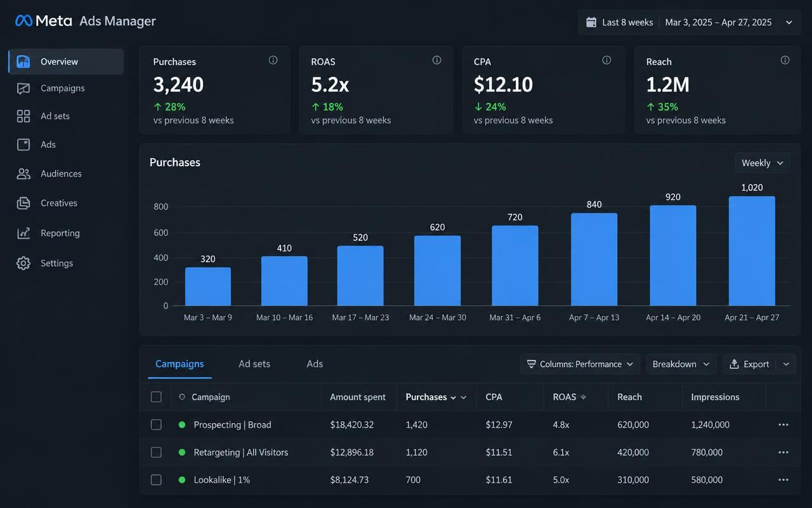Open the Retargeting | All Visitors campaign

click(x=241, y=453)
